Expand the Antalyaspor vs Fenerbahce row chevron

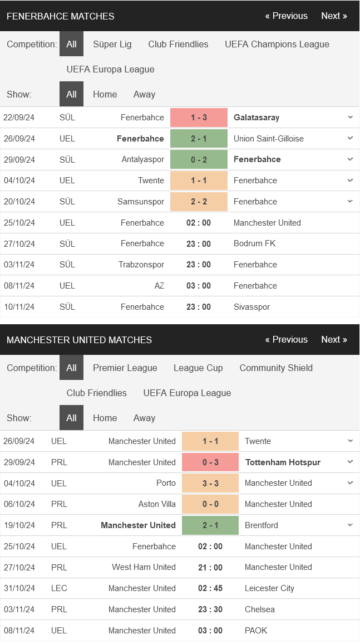pyautogui.click(x=350, y=159)
